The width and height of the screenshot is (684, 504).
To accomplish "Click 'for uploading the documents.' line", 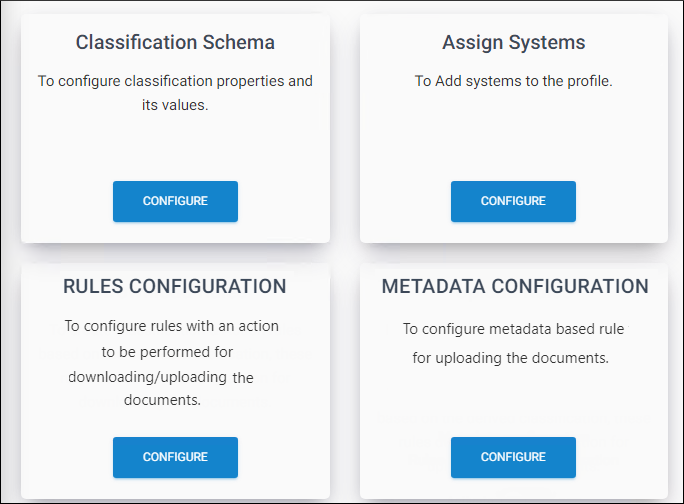I will click(510, 357).
